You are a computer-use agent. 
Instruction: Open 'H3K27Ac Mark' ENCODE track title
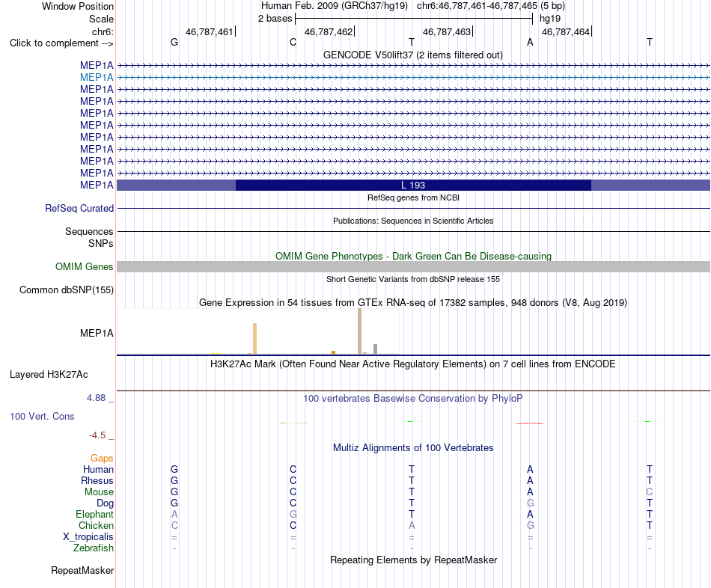tap(413, 364)
